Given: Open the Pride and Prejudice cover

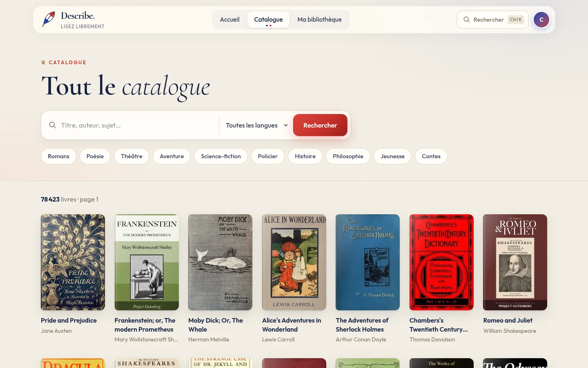Looking at the screenshot, I should pos(73,262).
